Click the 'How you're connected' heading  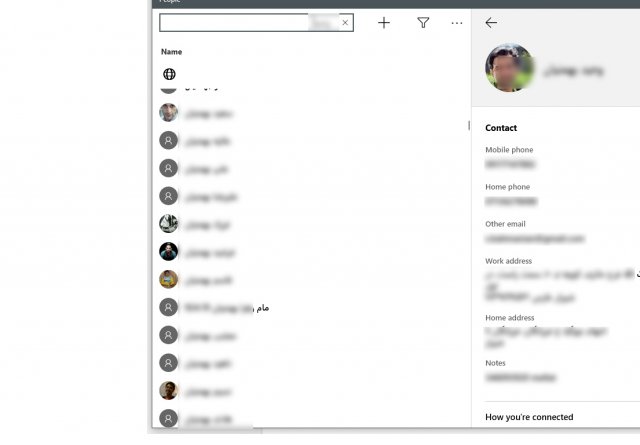point(529,417)
